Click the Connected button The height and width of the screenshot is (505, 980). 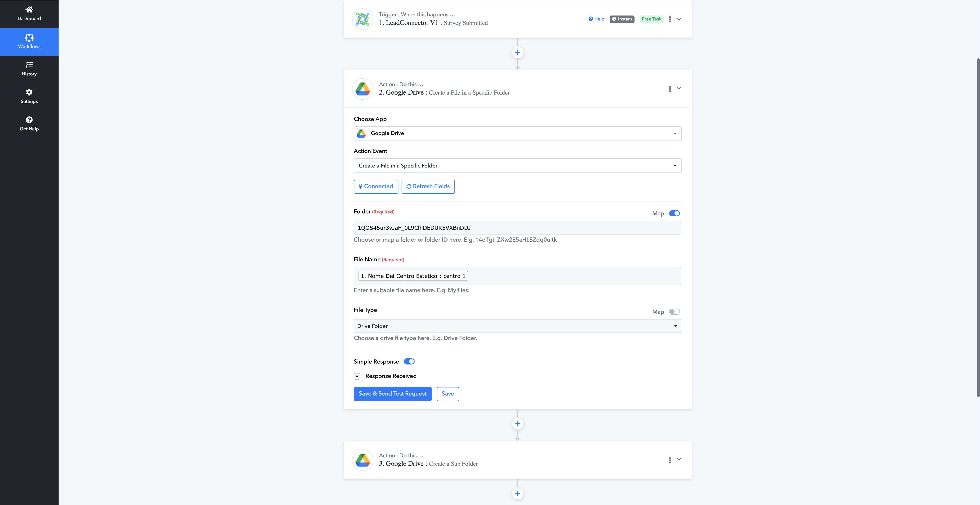click(x=376, y=186)
